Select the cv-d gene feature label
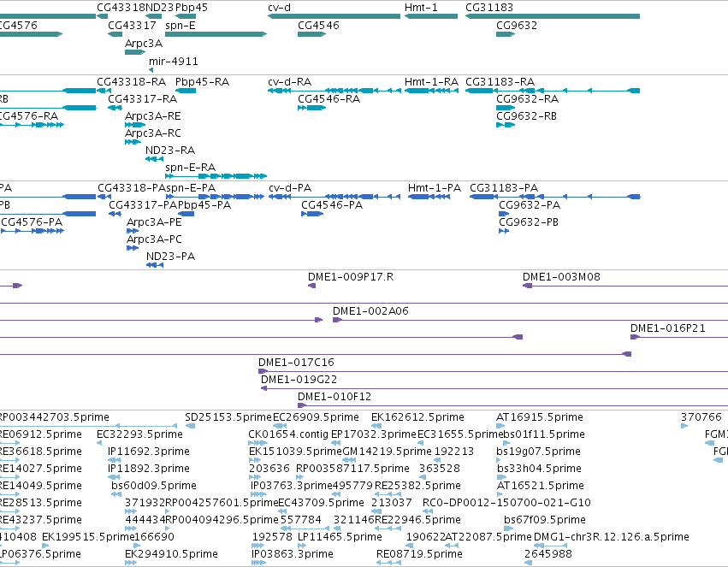Screen dimensions: 728x567 click(x=279, y=8)
